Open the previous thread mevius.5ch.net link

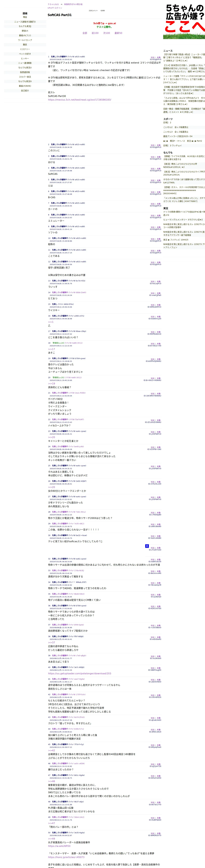(80, 100)
